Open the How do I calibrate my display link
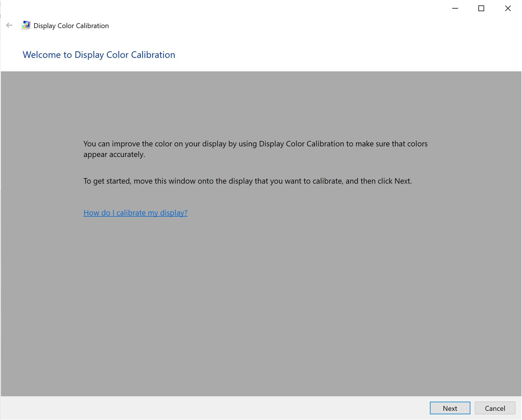Viewport: 522px width, 420px height. pyautogui.click(x=135, y=213)
